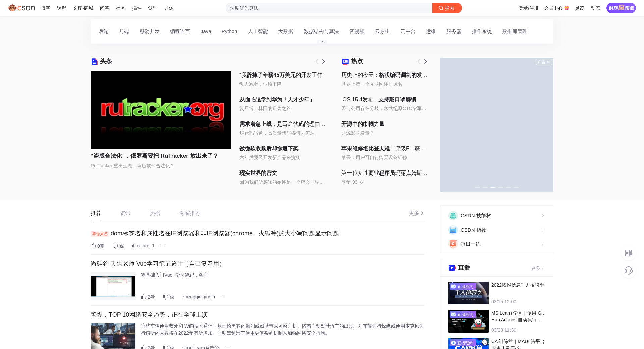Switch to the 专家推荐 tab
The height and width of the screenshot is (349, 644).
pyautogui.click(x=190, y=213)
